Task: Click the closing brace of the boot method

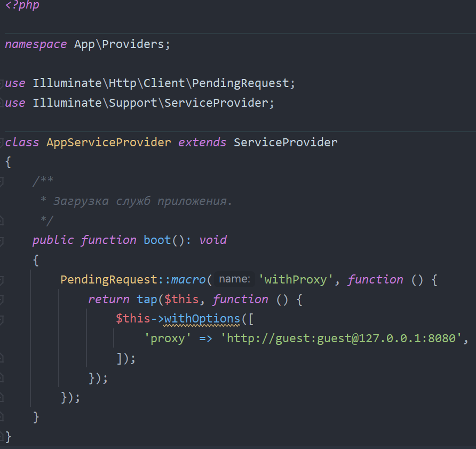Action: 36,417
